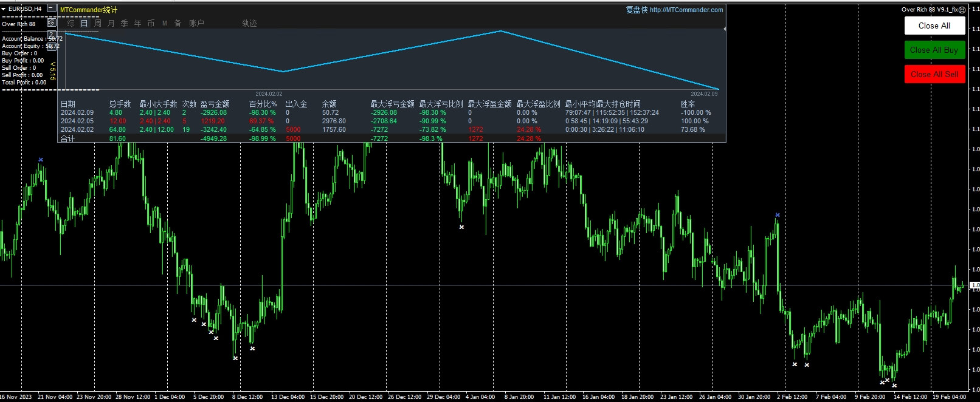Select the 轨迹 track tab
The height and width of the screenshot is (402, 980).
pyautogui.click(x=249, y=23)
